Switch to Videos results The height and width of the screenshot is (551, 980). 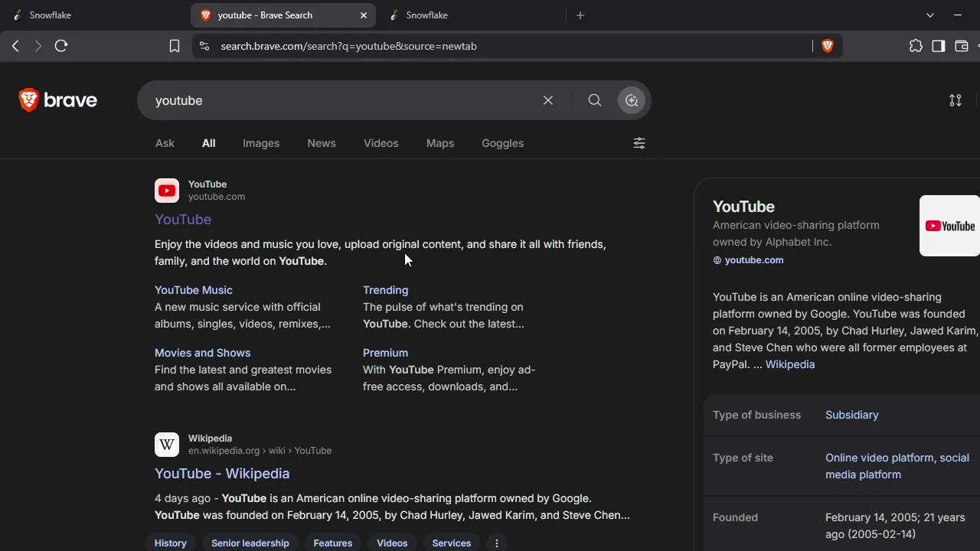(x=381, y=143)
